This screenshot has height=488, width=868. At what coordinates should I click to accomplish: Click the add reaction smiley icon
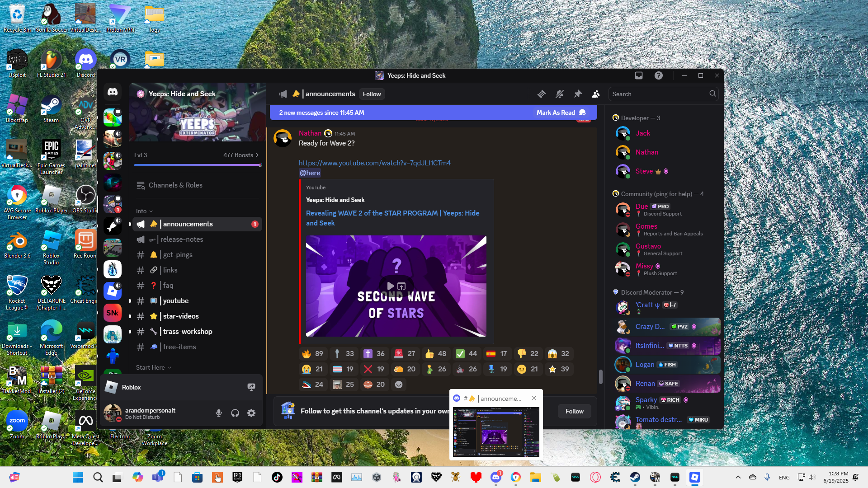click(x=399, y=385)
